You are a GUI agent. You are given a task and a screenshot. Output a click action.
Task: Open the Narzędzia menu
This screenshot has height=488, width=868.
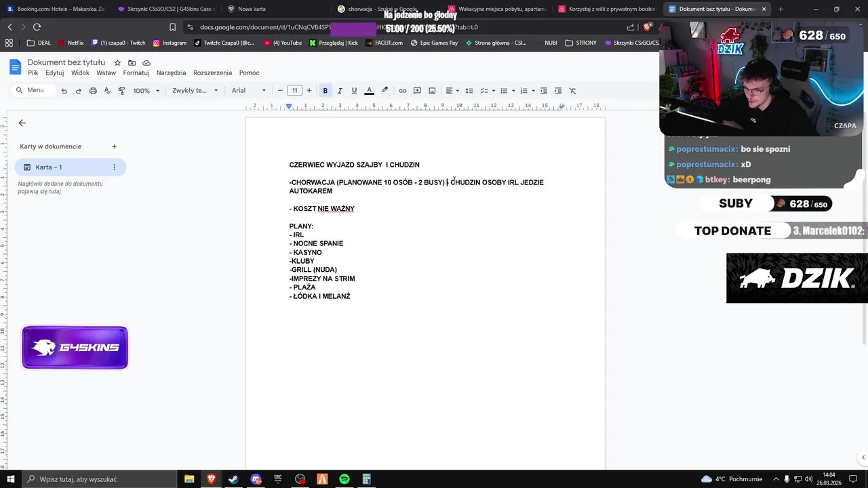click(x=171, y=73)
